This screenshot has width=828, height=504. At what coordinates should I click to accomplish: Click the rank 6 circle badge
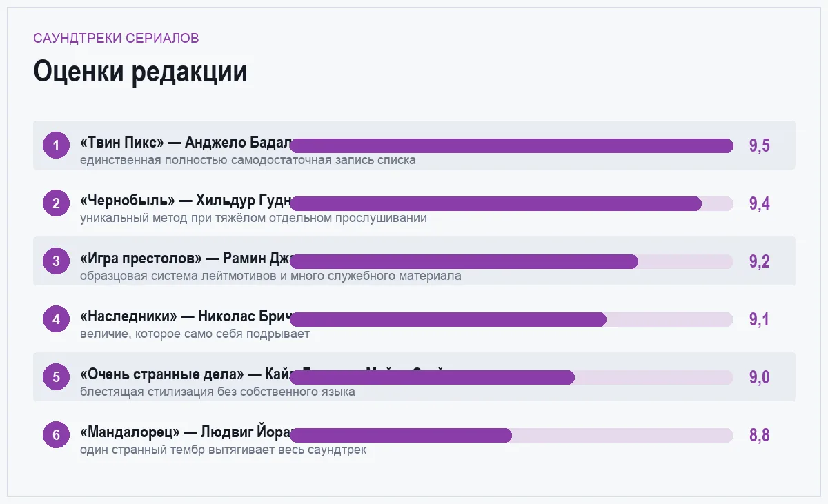[x=57, y=435]
